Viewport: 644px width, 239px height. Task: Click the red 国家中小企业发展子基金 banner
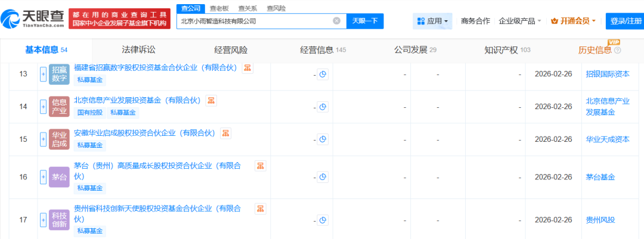tap(119, 18)
